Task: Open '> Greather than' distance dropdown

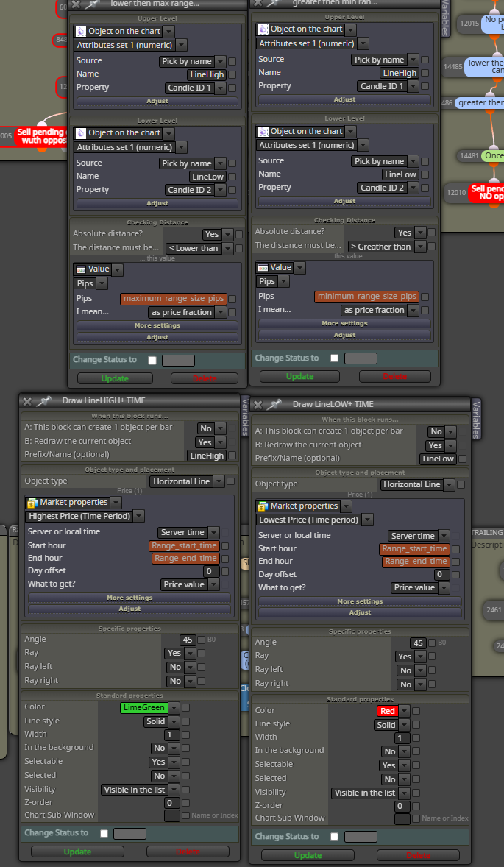Action: [387, 247]
